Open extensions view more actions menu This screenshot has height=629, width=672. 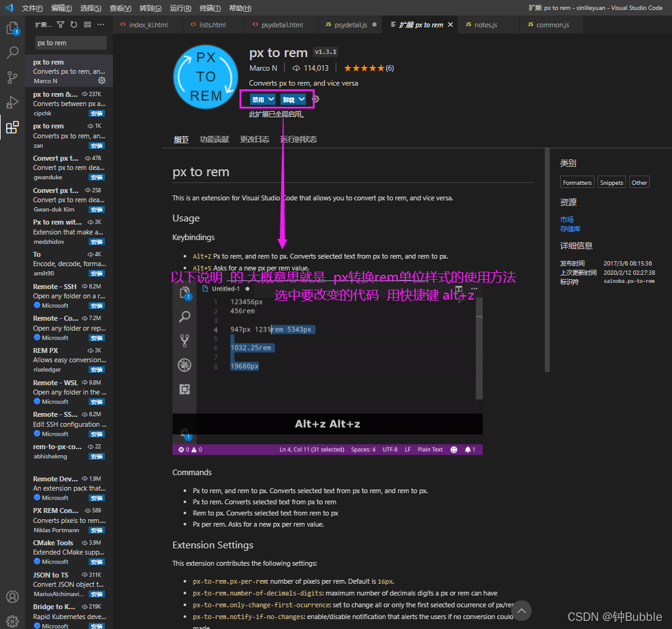pyautogui.click(x=101, y=25)
